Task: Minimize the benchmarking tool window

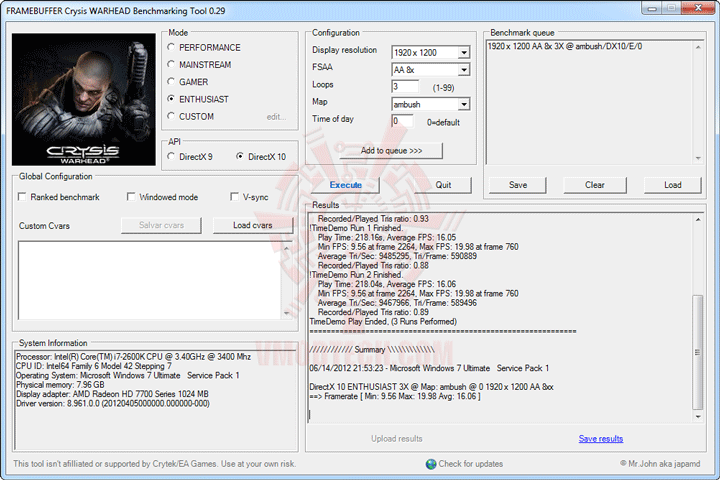Action: point(652,8)
